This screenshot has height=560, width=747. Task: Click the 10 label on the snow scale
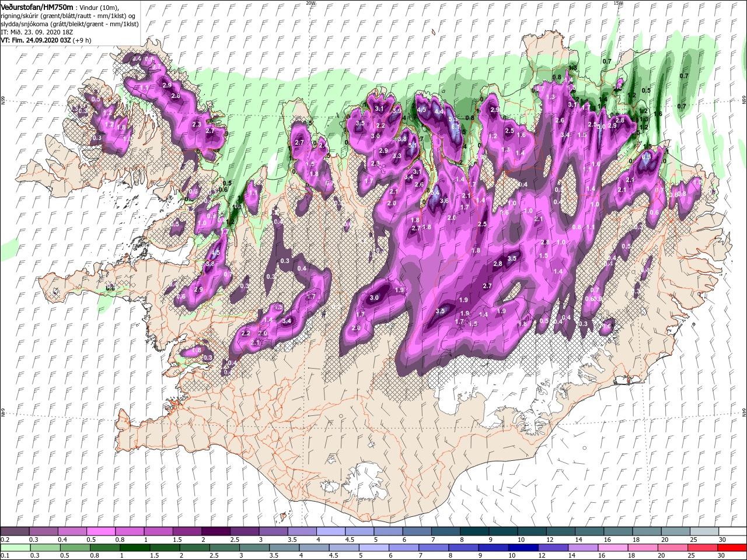click(x=521, y=540)
